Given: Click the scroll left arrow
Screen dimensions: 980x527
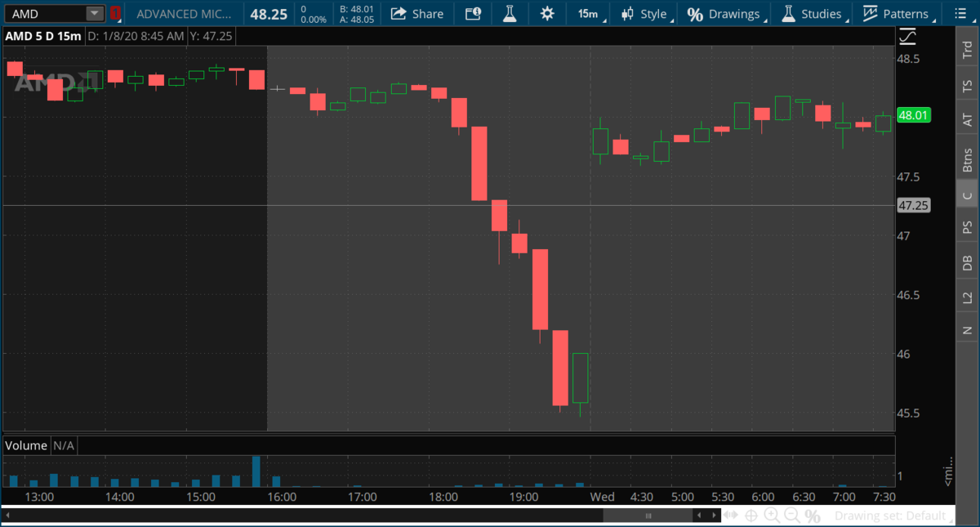Looking at the screenshot, I should tap(698, 516).
